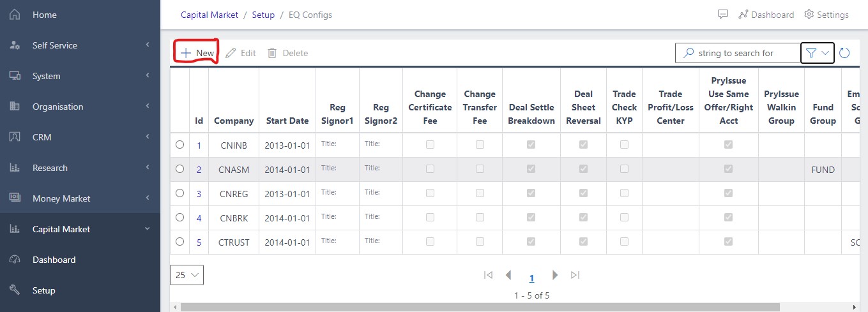The width and height of the screenshot is (868, 312).
Task: Select the radio button for CNREG row
Action: 179,193
